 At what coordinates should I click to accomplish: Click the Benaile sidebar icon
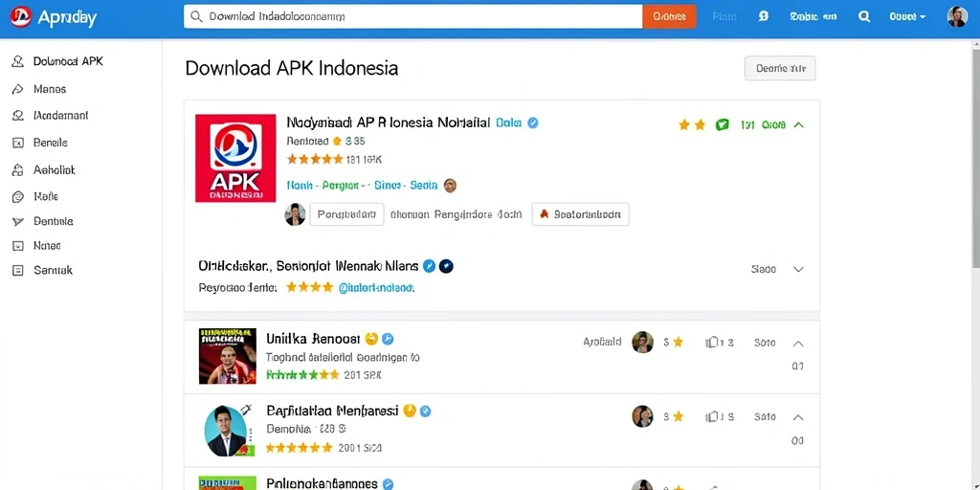[x=18, y=143]
